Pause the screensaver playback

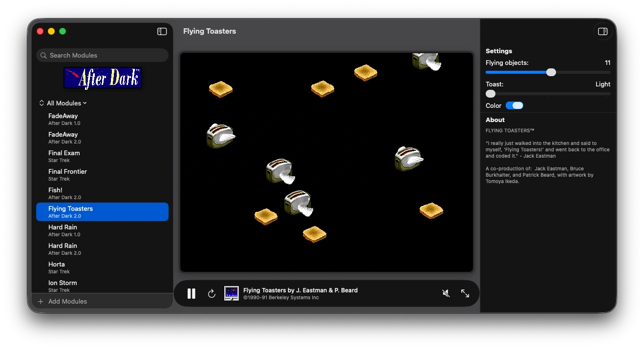192,293
